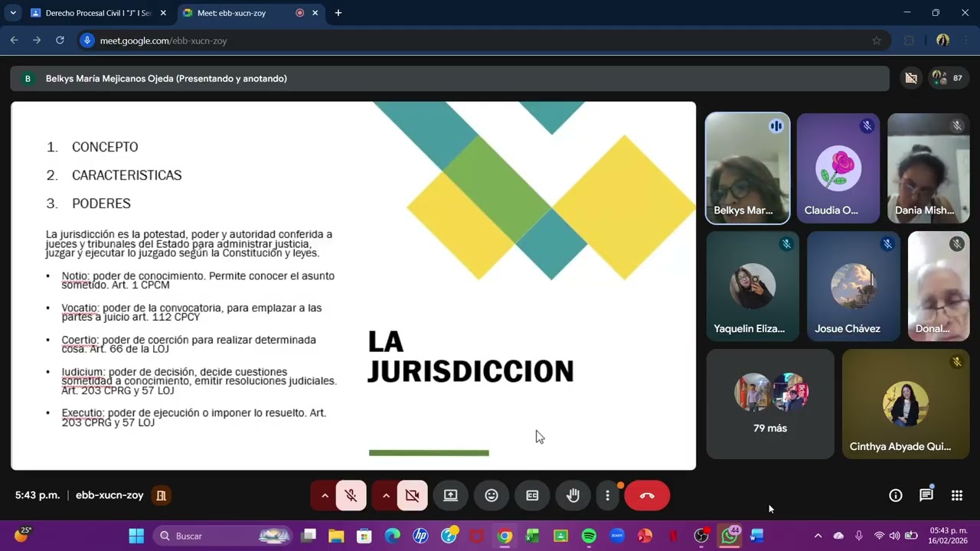Open video settings chevron beside camera
Image resolution: width=980 pixels, height=551 pixels.
pyautogui.click(x=386, y=495)
